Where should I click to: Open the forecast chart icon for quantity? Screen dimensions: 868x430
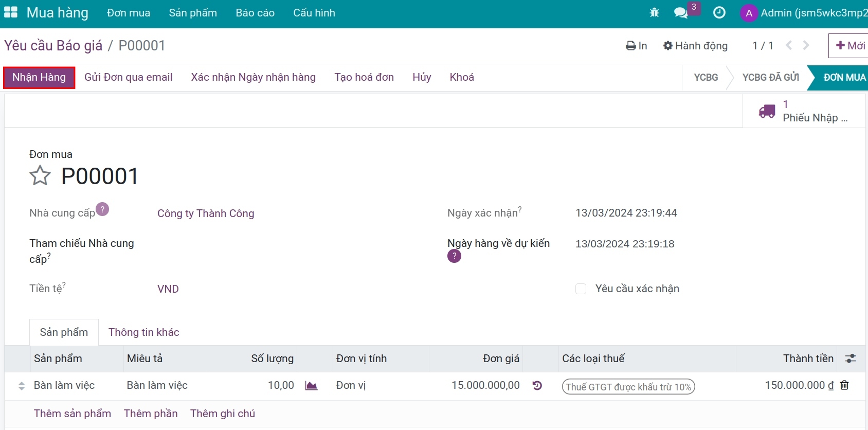[311, 386]
